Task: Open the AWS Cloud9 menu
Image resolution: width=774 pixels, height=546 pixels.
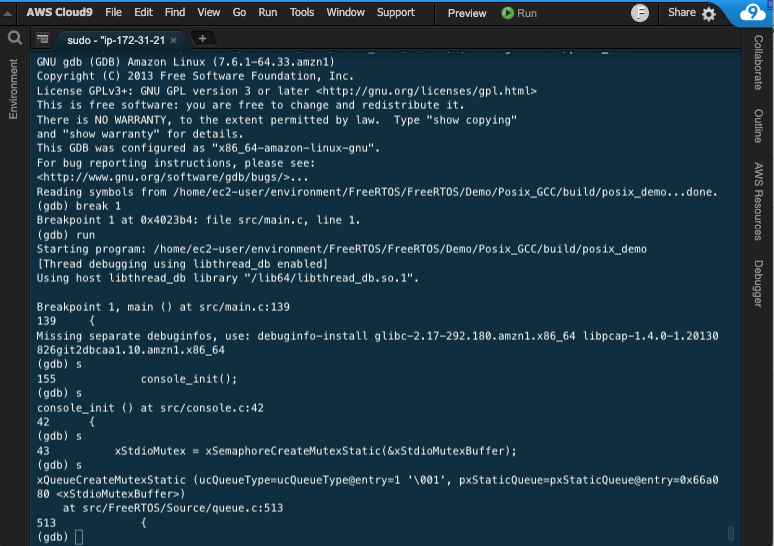Action: [x=59, y=12]
